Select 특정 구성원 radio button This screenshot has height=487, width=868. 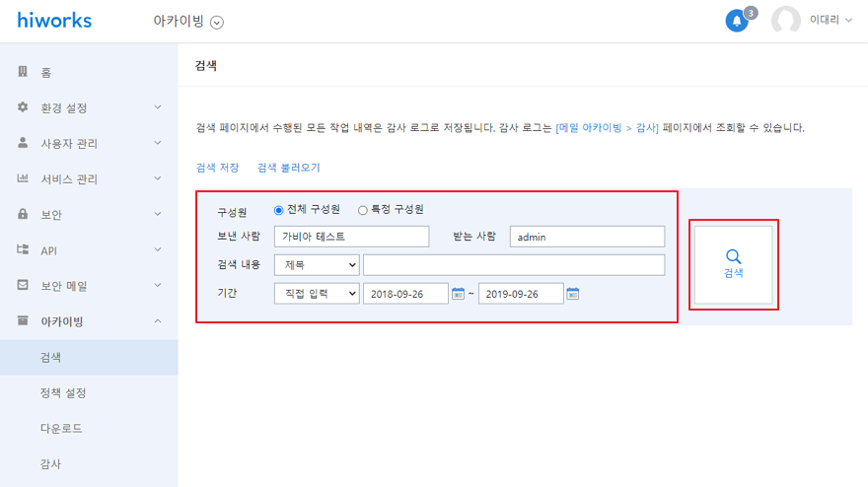click(x=363, y=210)
